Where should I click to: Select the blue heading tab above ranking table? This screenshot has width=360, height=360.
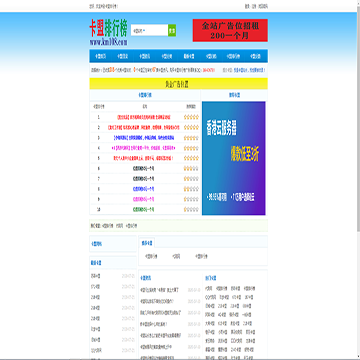145,95
